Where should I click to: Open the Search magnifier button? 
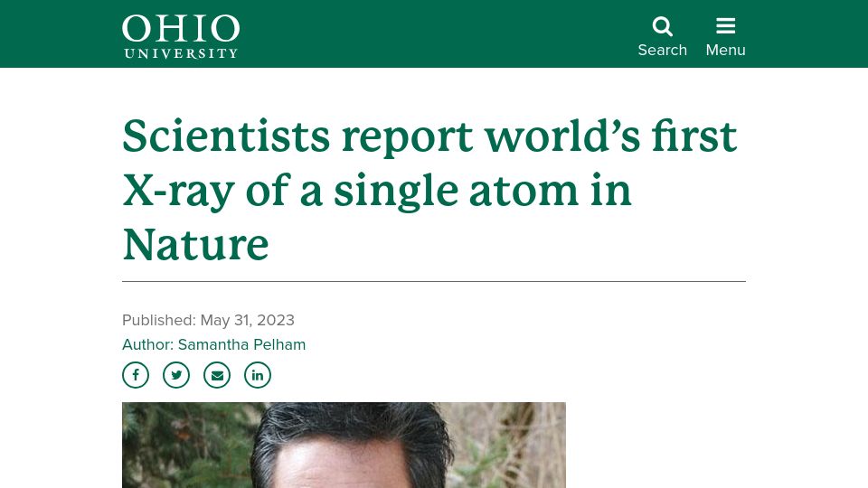(x=662, y=36)
